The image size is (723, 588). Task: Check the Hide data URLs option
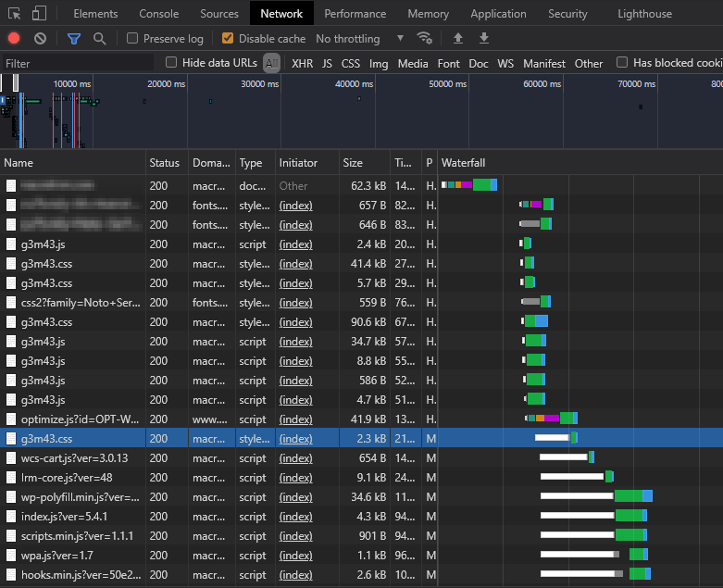coord(171,63)
